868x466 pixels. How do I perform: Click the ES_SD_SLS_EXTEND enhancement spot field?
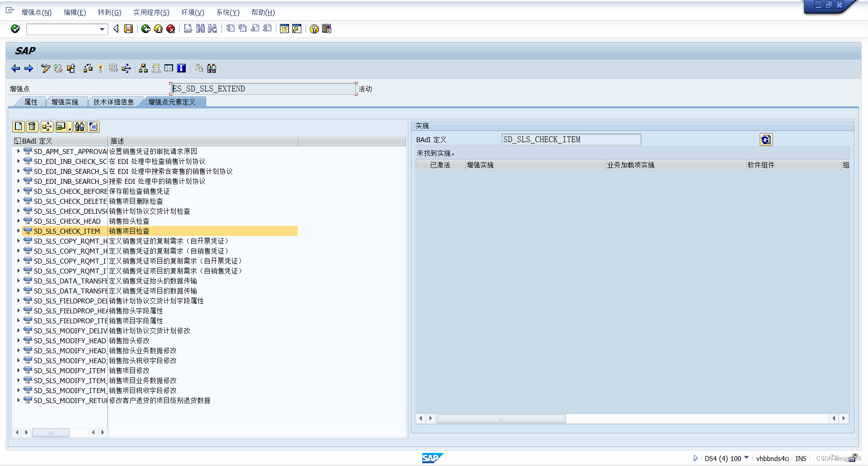pos(263,89)
